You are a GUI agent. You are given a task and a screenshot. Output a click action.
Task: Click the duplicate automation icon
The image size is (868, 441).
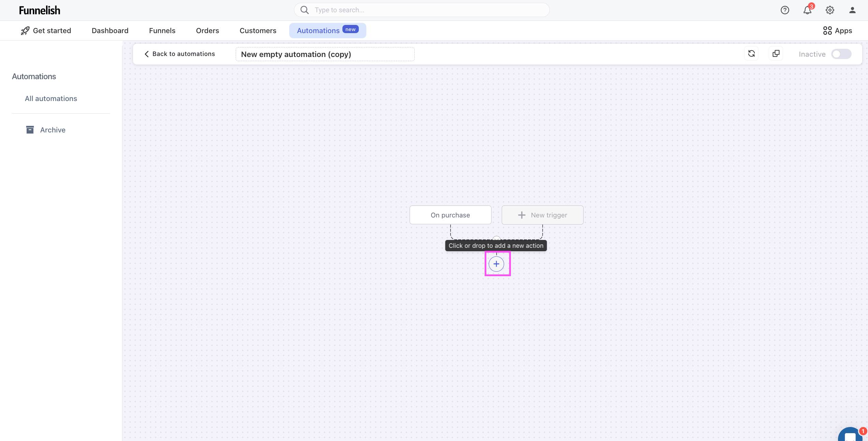(x=776, y=54)
